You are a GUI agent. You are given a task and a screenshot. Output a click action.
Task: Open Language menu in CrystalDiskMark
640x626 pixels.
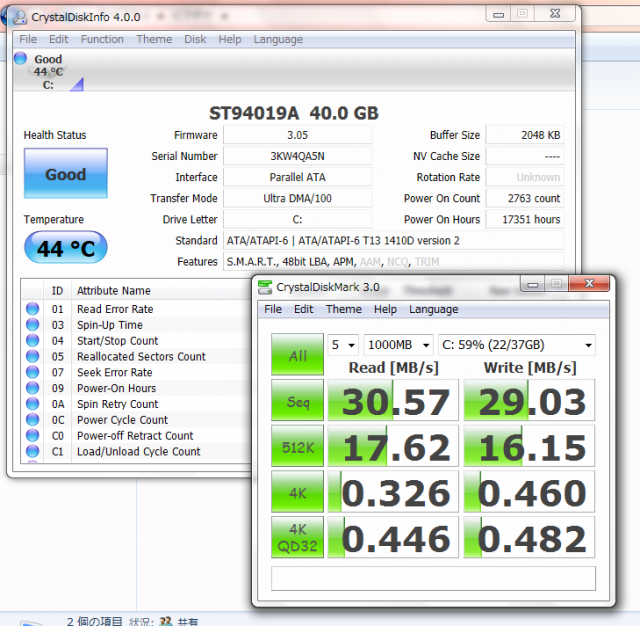pos(433,309)
